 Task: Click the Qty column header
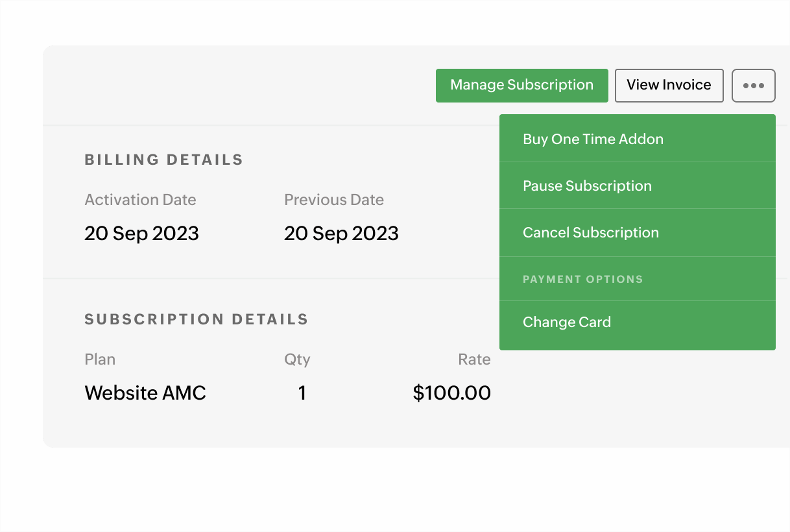tap(297, 359)
